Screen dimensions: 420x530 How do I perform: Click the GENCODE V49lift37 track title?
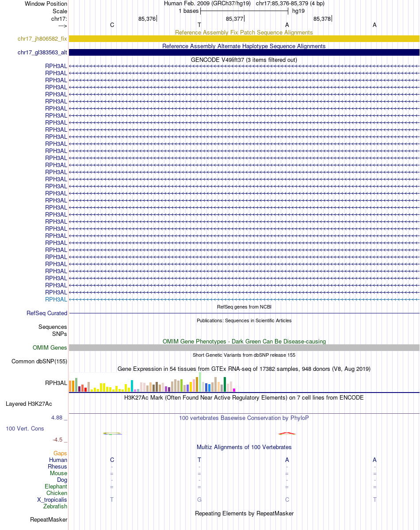(x=244, y=60)
